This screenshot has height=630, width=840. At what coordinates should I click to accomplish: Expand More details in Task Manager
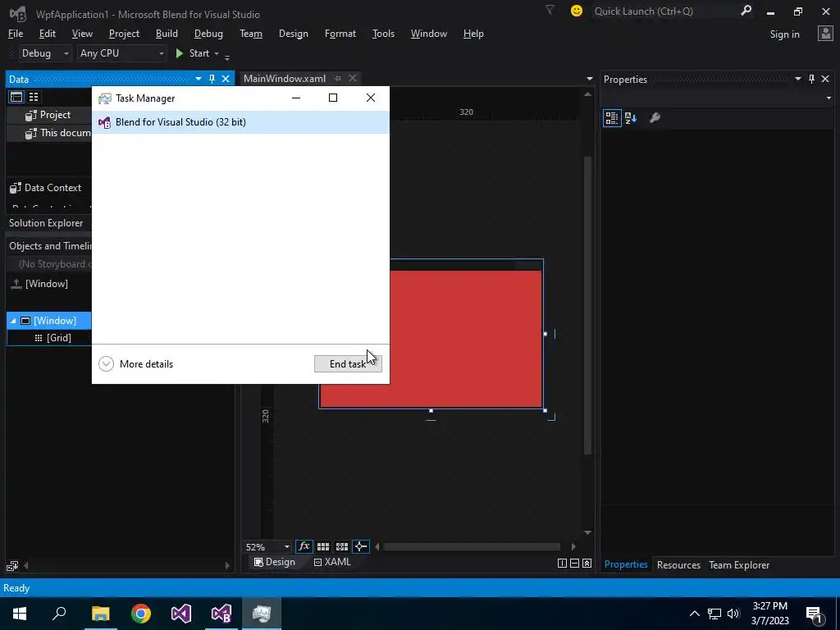[136, 363]
